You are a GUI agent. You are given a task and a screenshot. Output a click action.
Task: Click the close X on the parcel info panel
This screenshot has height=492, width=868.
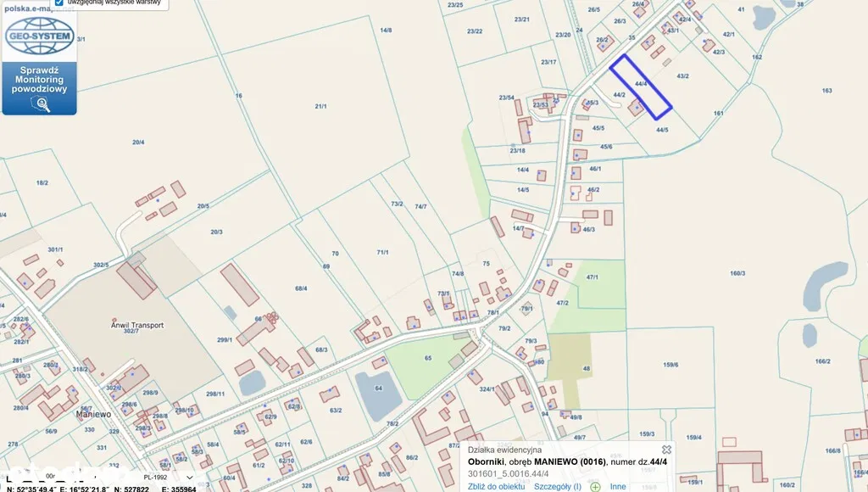[665, 449]
